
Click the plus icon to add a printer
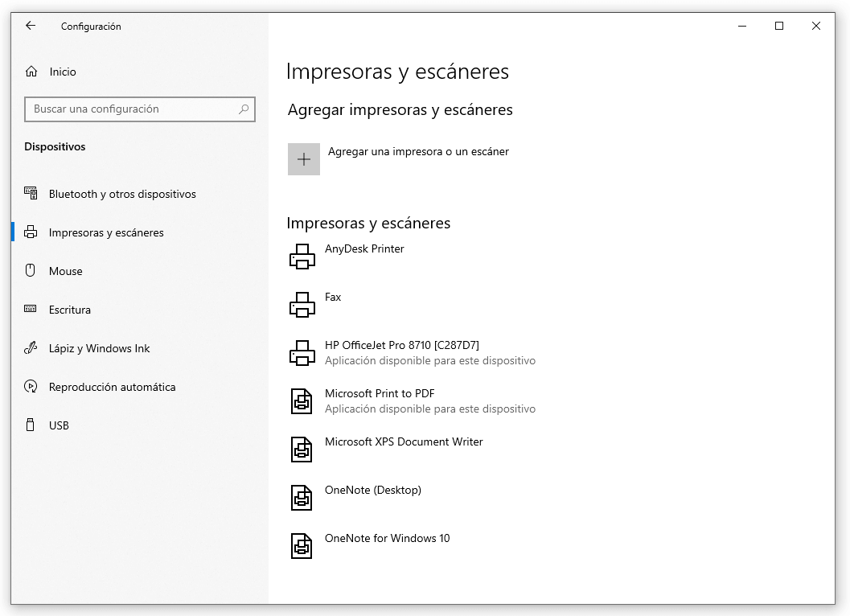(304, 159)
